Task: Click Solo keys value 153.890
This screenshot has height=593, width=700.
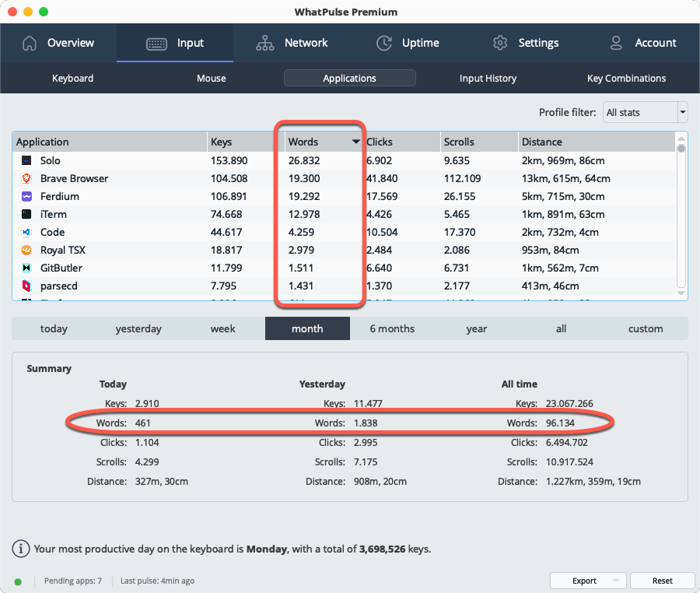Action: pos(229,160)
